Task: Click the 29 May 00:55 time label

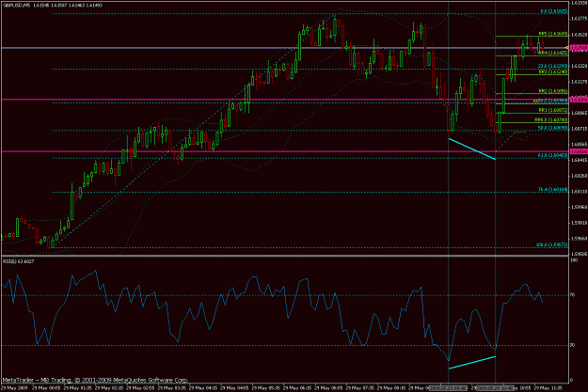Action: click(x=46, y=388)
